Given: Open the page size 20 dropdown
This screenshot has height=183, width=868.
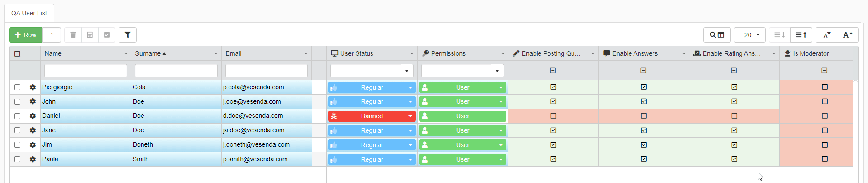Looking at the screenshot, I should point(749,35).
